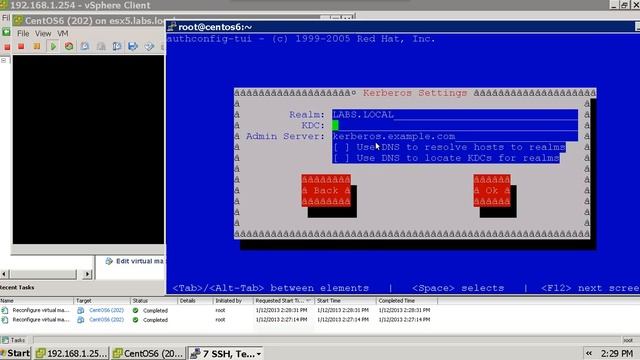The image size is (640, 360).
Task: Click vSphere Client icon in main title bar
Action: coord(4,5)
